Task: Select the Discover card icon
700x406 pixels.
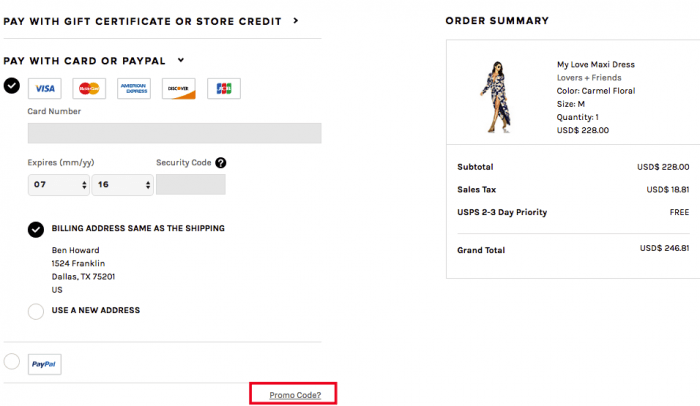Action: [x=179, y=88]
